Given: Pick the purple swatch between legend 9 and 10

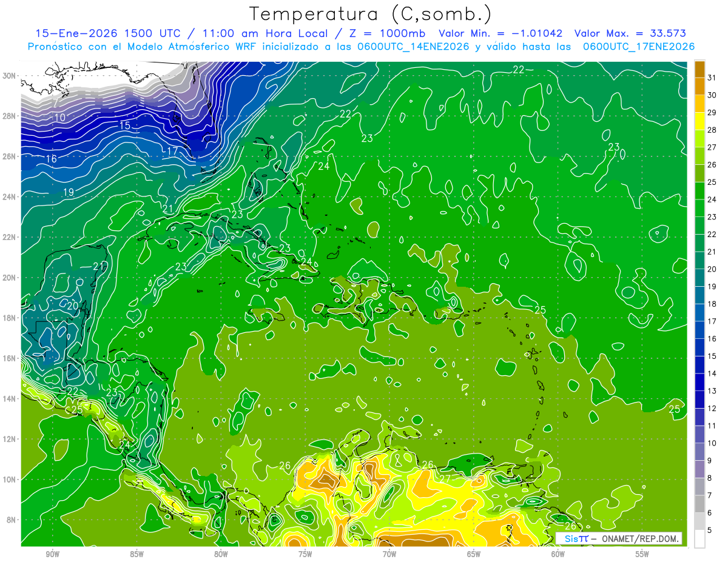Looking at the screenshot, I should click(x=699, y=452).
